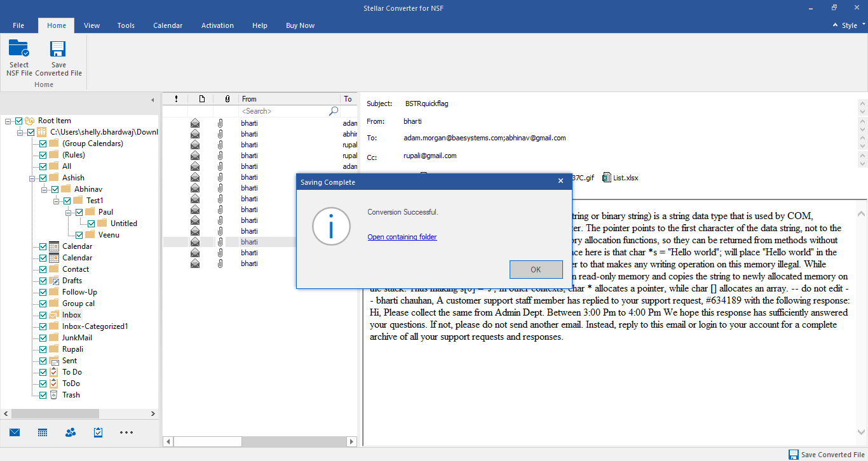Click the Select NSF File icon
The height and width of the screenshot is (461, 868).
(19, 49)
